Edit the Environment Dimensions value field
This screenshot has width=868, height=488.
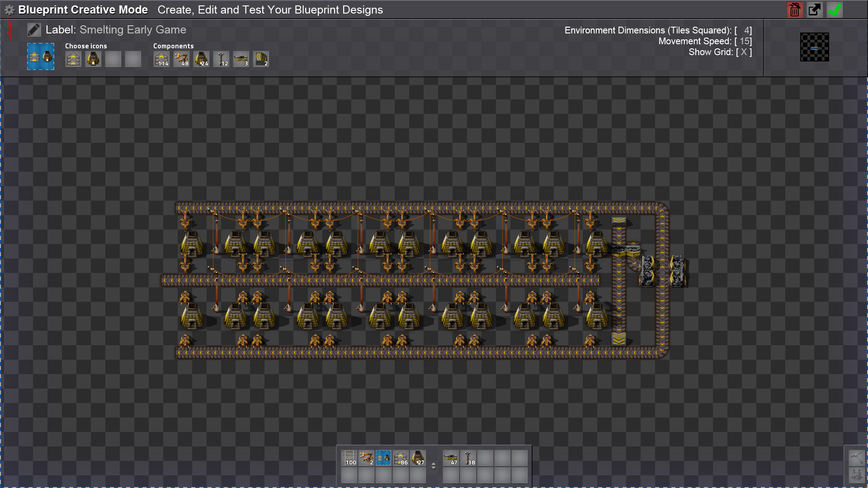[x=745, y=30]
